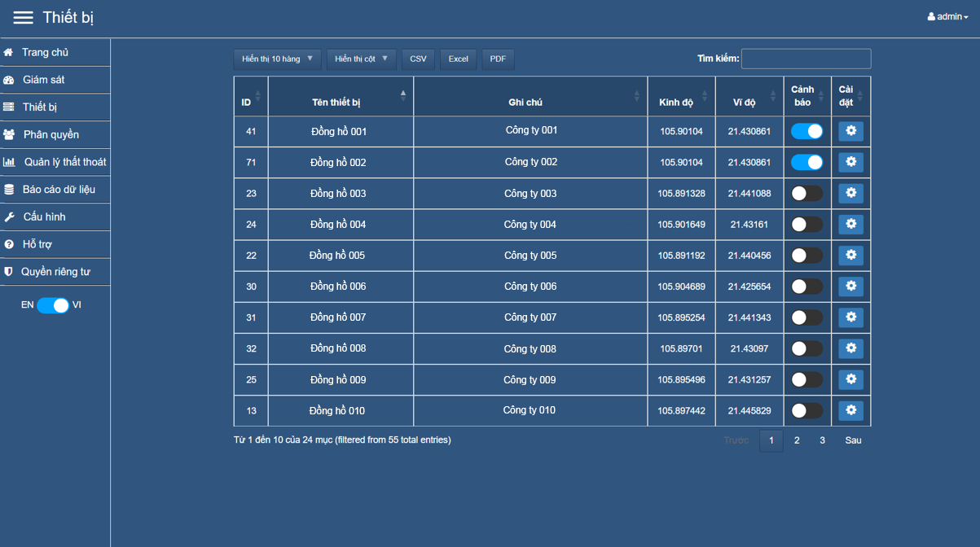Viewport: 980px width, 547px height.
Task: Click the gear icon for Đồng hồ 001
Action: (x=850, y=131)
